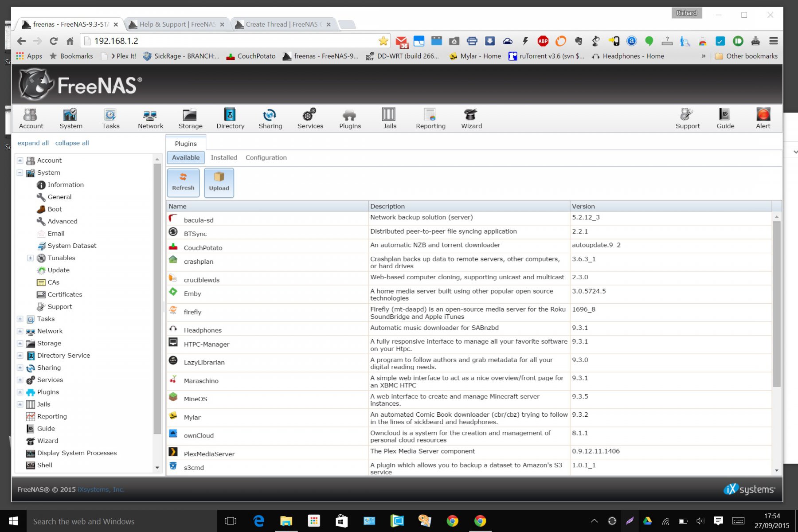Open Update under System in tree
This screenshot has width=798, height=532.
tap(59, 270)
